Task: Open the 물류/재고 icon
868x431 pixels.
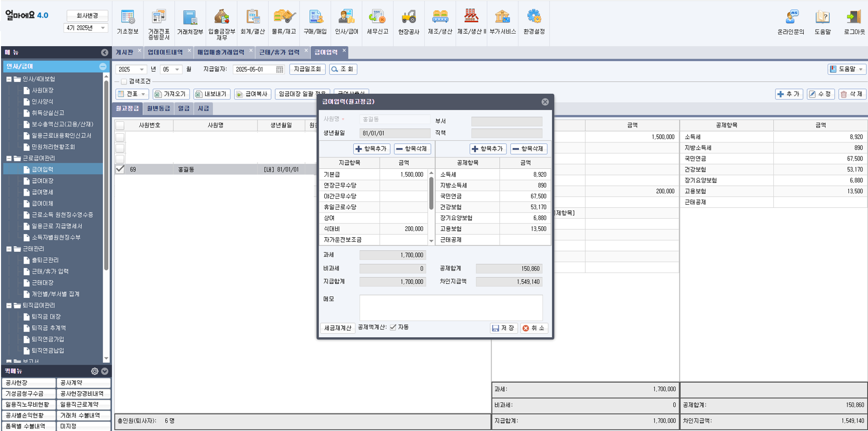Action: coord(284,22)
